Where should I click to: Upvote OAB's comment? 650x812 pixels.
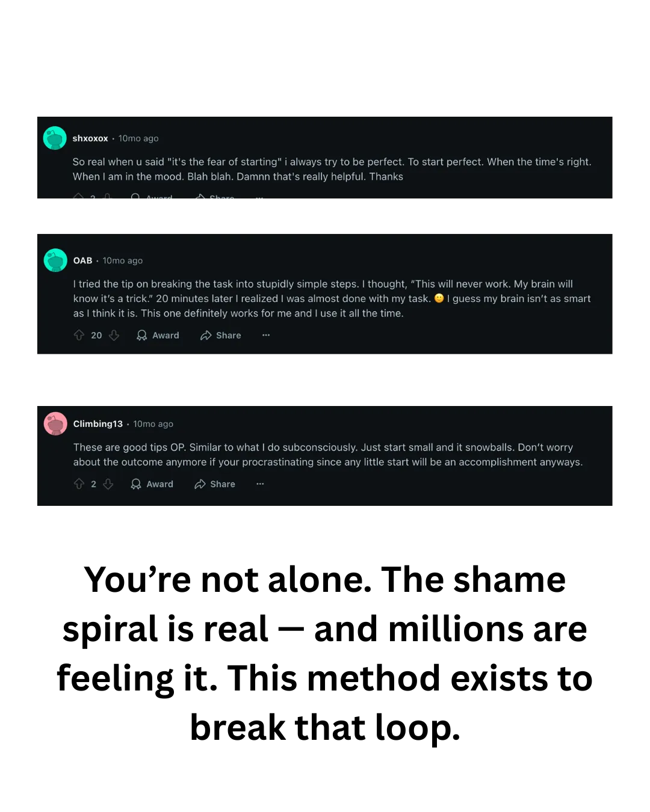[x=79, y=335]
